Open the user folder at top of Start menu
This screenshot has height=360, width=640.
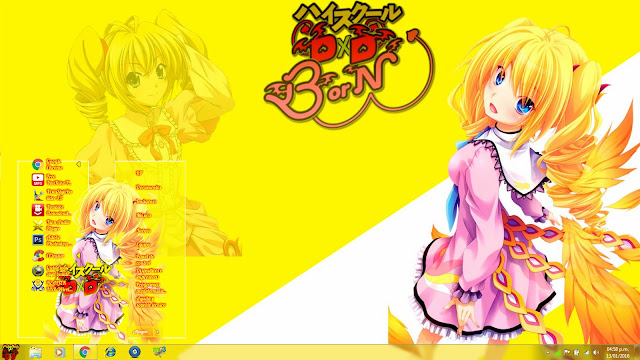[x=140, y=173]
